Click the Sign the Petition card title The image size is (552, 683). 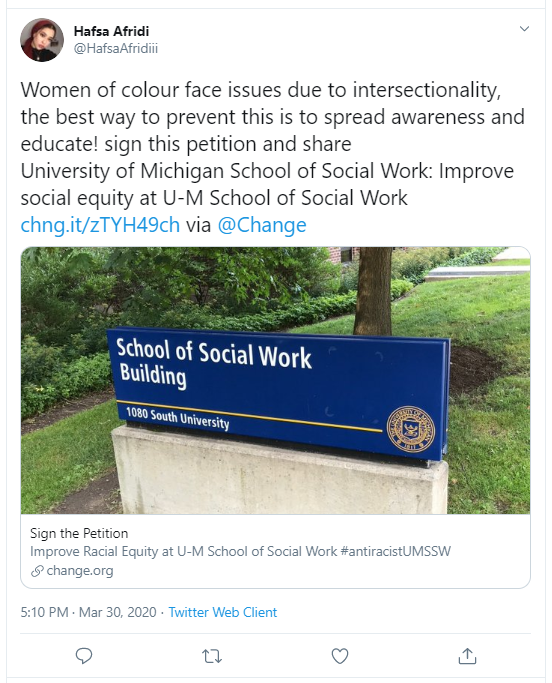(79, 533)
